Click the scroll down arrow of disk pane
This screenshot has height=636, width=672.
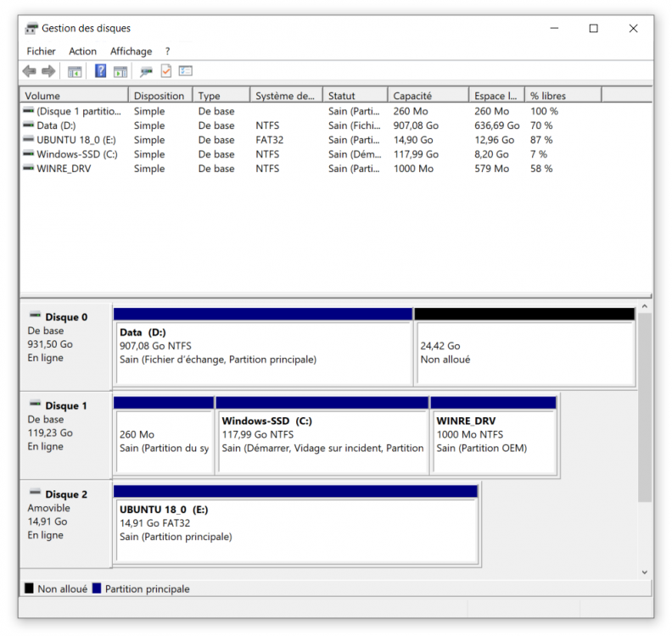(x=645, y=572)
